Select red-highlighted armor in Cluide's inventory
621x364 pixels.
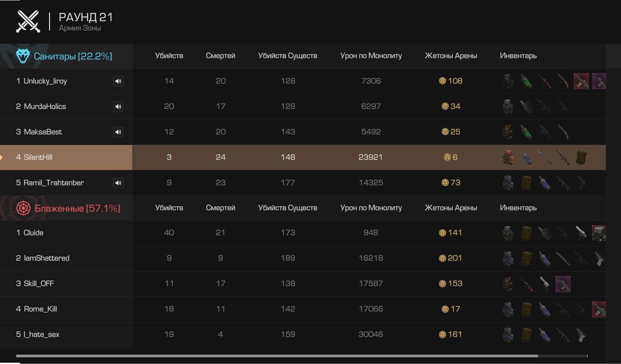click(599, 233)
